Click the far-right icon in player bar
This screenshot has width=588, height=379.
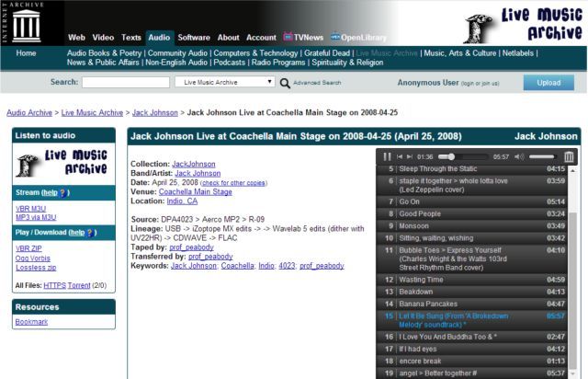point(569,157)
